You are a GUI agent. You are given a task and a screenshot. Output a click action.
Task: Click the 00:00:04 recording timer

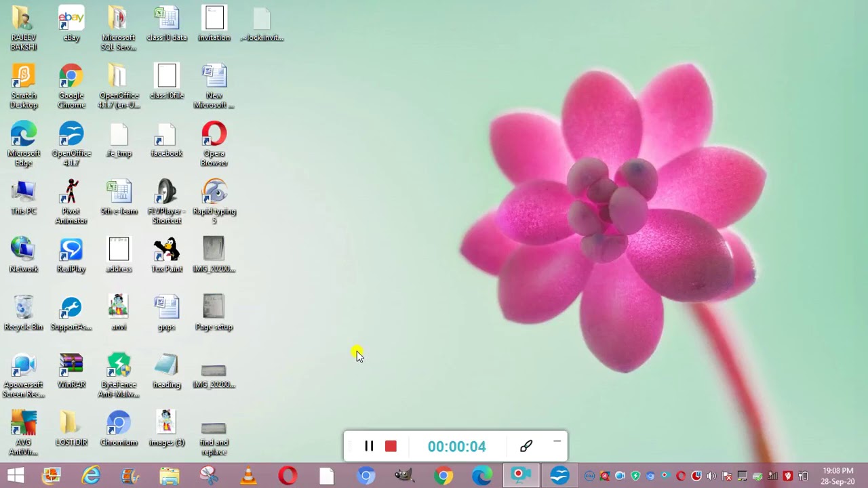(456, 447)
